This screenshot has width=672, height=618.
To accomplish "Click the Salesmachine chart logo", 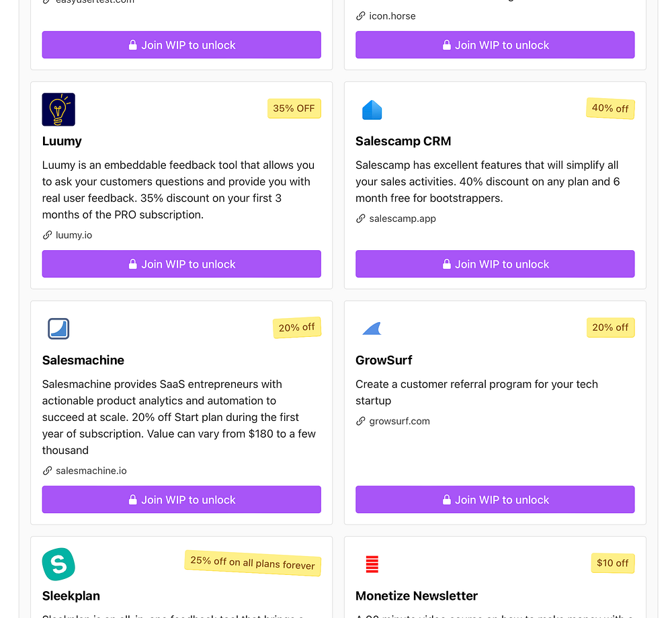I will point(58,329).
